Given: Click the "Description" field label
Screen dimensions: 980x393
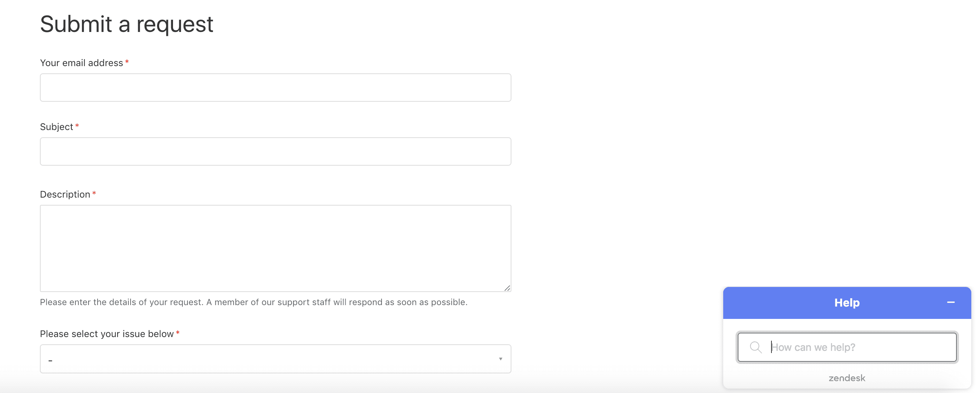Looking at the screenshot, I should point(65,195).
